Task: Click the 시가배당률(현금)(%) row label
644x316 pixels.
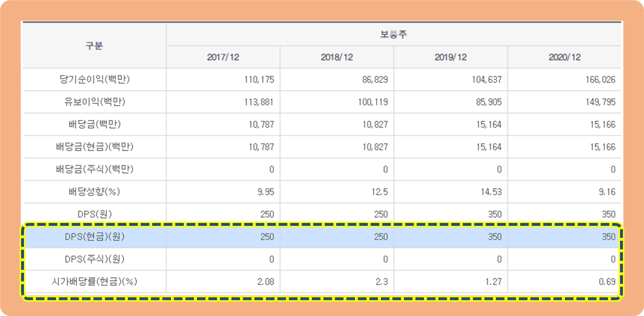Action: coord(94,282)
